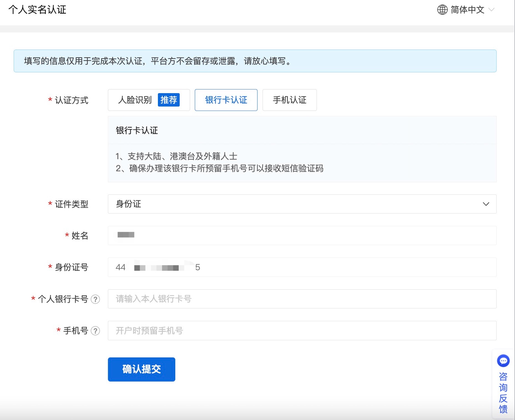Click help icon next to 手机号
The width and height of the screenshot is (515, 420).
pyautogui.click(x=95, y=331)
